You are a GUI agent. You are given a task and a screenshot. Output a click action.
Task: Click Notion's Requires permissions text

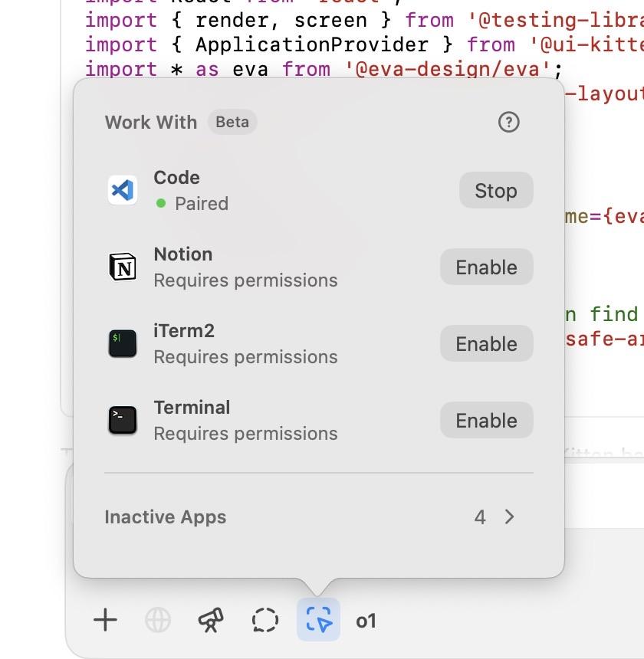245,280
